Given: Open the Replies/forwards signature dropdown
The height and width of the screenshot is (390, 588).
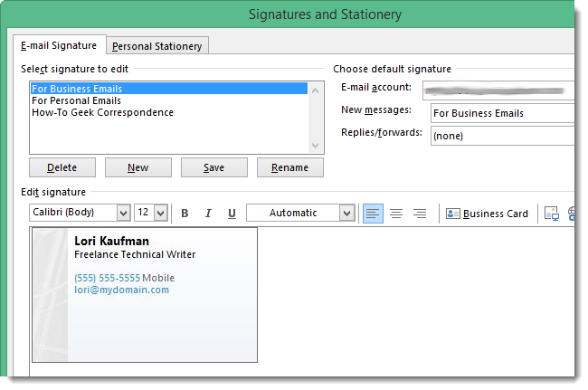Looking at the screenshot, I should click(502, 136).
